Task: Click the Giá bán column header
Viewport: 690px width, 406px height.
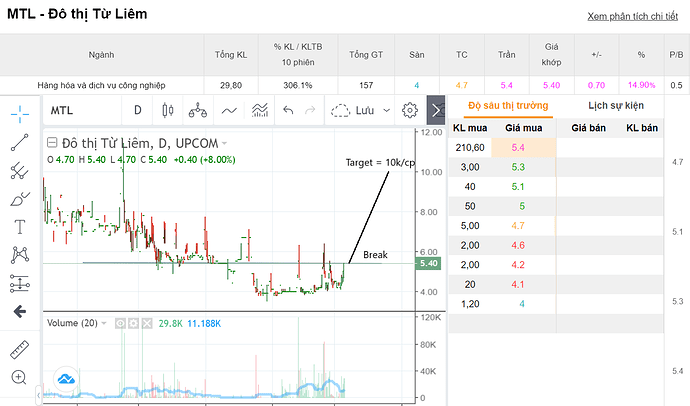Action: [x=588, y=128]
